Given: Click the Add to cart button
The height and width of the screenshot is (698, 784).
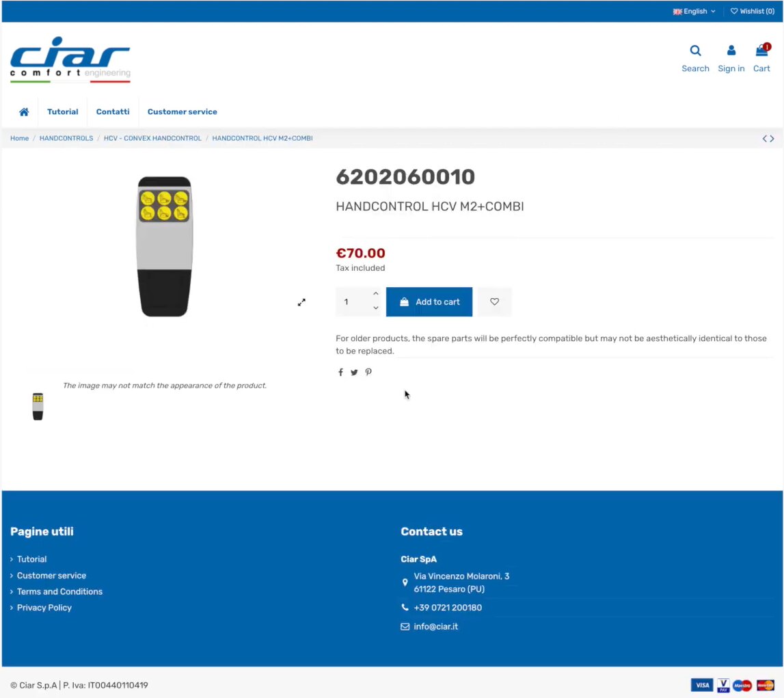Looking at the screenshot, I should 429,301.
